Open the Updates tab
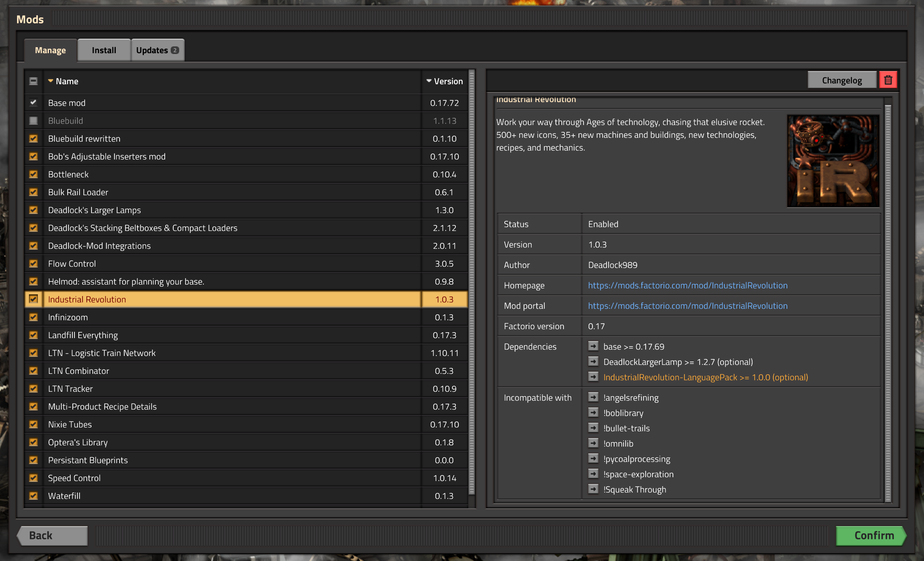Viewport: 924px width, 561px height. pos(157,50)
